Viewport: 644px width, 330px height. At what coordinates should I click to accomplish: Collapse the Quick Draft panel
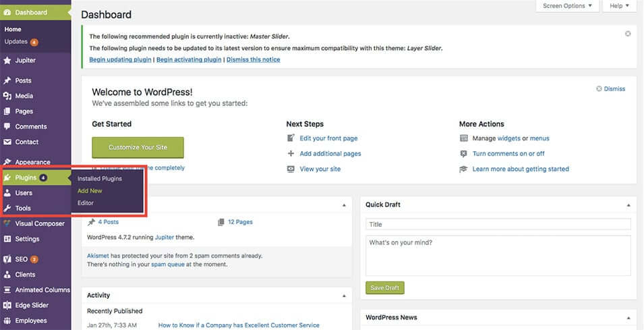tap(628, 204)
